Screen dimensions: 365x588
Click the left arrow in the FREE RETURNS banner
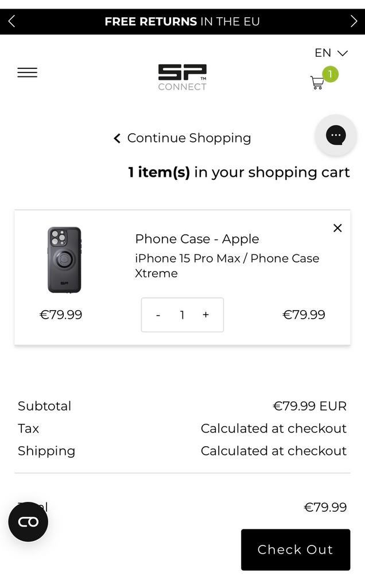11,21
